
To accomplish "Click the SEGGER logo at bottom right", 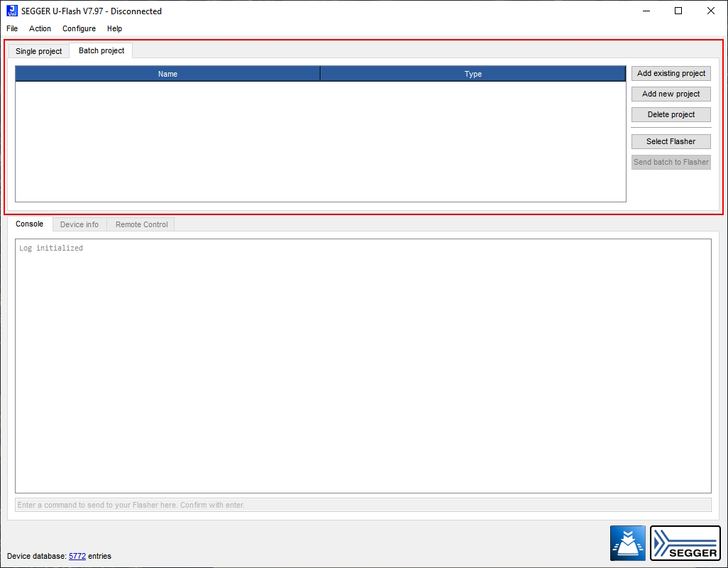I will click(x=685, y=543).
